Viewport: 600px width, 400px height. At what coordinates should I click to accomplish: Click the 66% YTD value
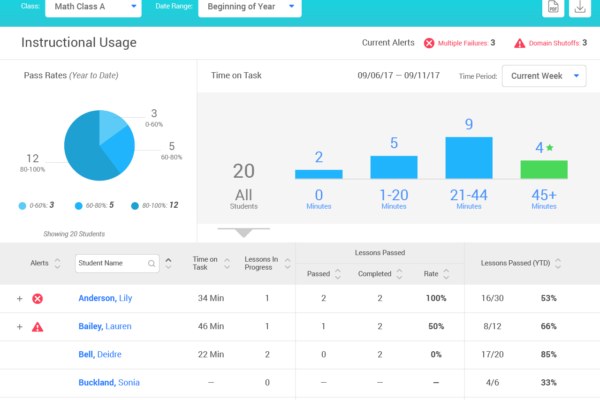[549, 326]
